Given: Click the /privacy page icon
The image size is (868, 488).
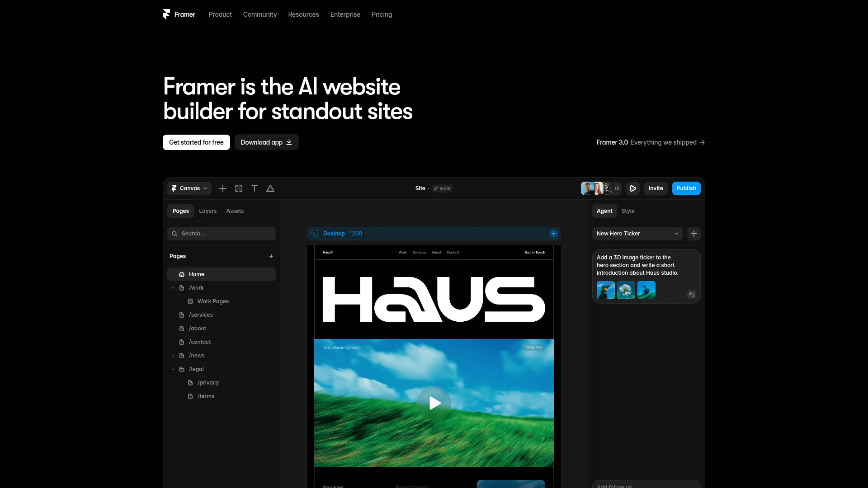Looking at the screenshot, I should coord(190,383).
